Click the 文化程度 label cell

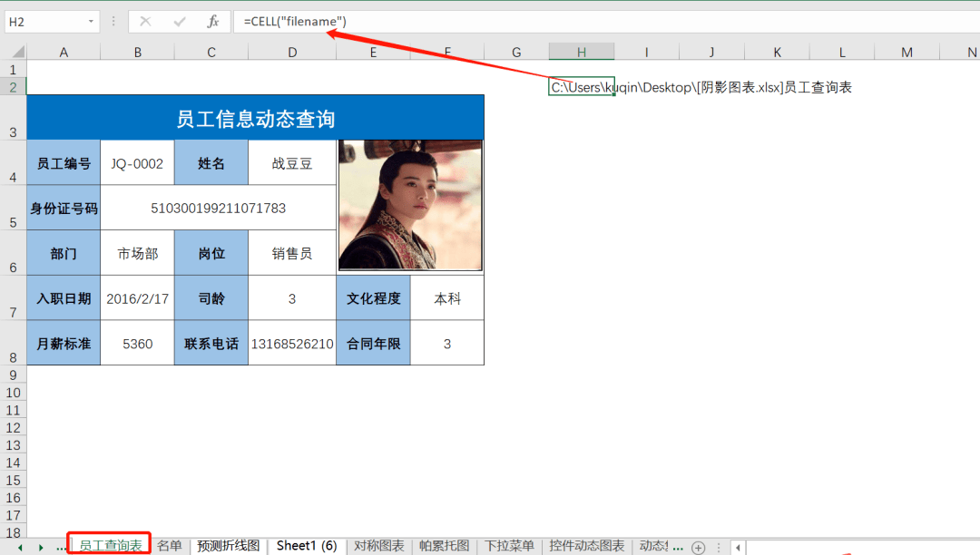[373, 298]
